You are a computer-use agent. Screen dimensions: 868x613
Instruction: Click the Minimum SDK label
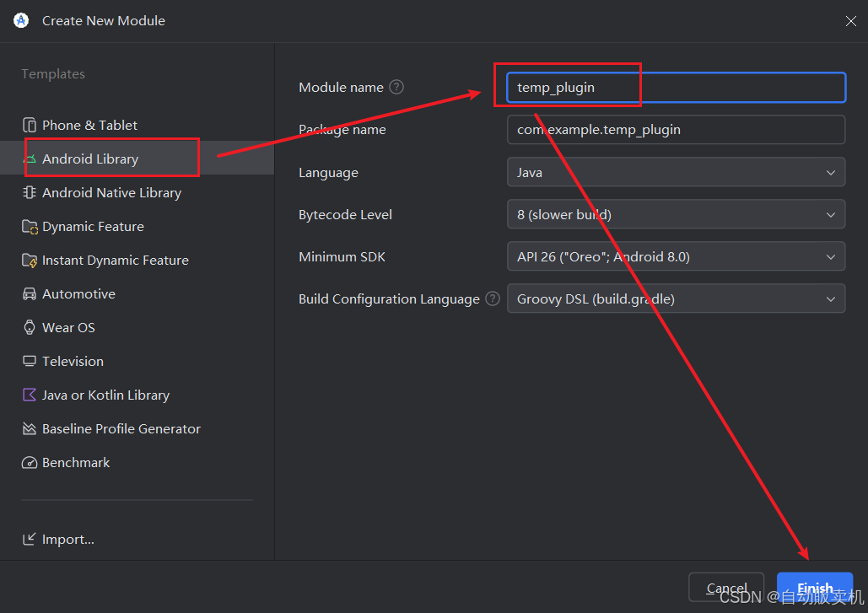[342, 256]
